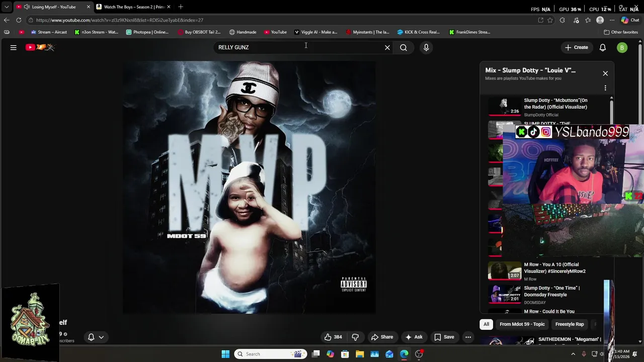The width and height of the screenshot is (644, 362).
Task: Open more actions ellipsis beside Save
Action: pyautogui.click(x=468, y=337)
